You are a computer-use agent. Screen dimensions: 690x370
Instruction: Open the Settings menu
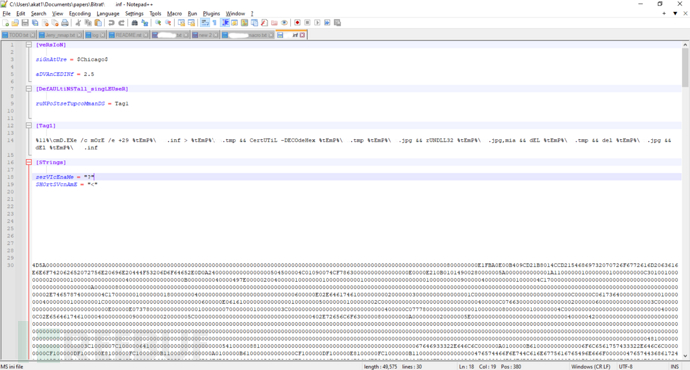[x=134, y=14]
